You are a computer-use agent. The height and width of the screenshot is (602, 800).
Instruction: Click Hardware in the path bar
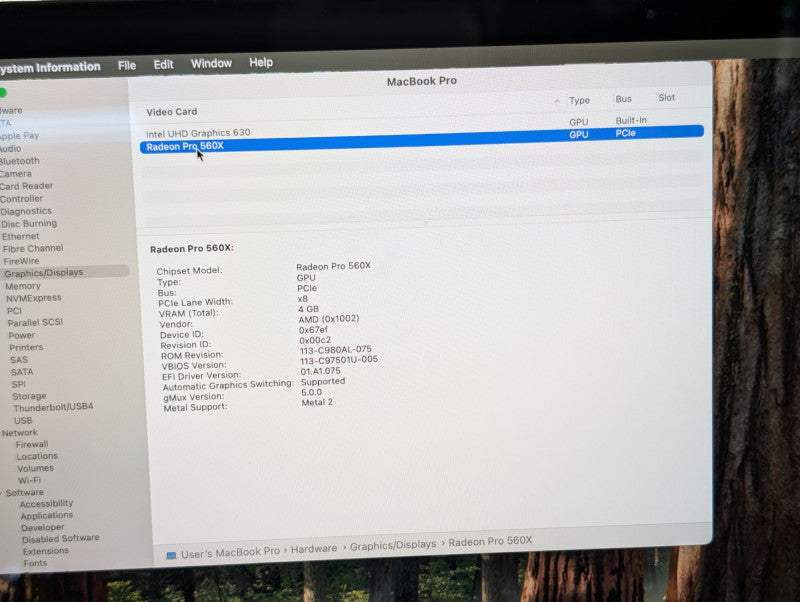[x=314, y=548]
